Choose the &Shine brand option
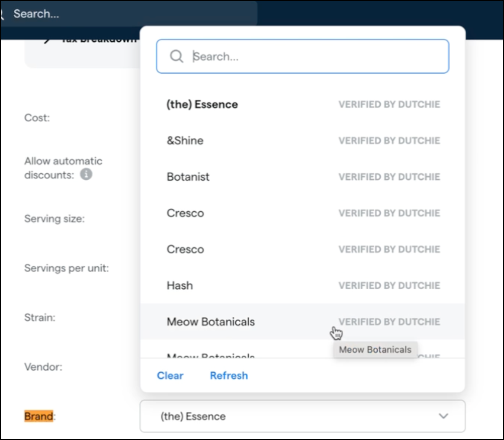 303,141
